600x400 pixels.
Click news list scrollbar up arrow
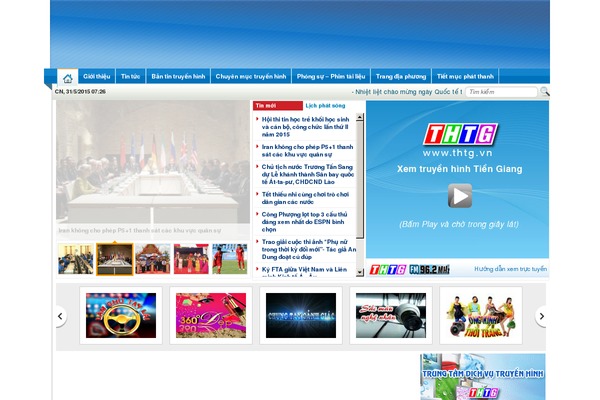click(x=360, y=117)
